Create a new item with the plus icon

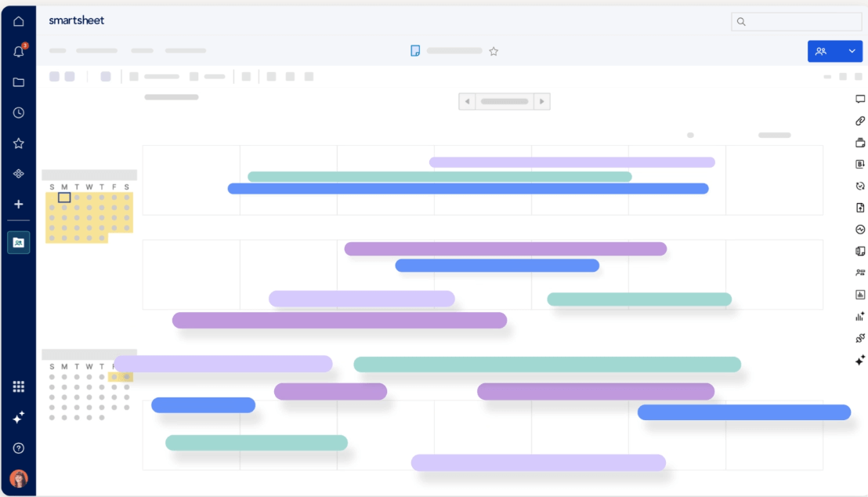pyautogui.click(x=18, y=204)
